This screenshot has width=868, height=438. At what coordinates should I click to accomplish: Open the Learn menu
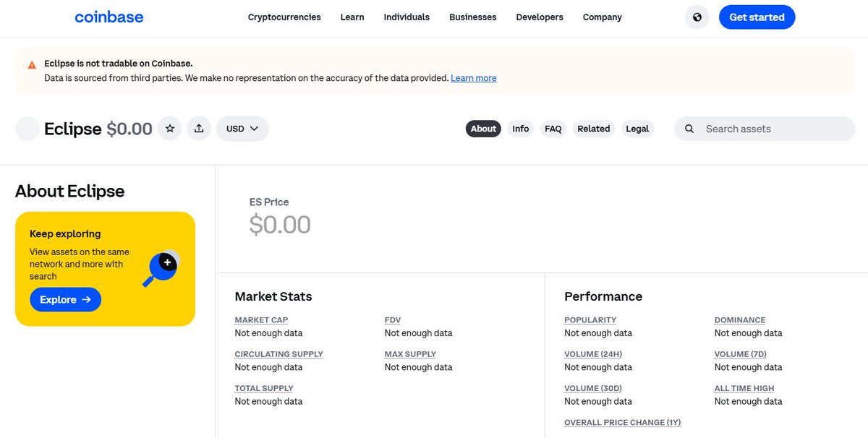pos(352,17)
